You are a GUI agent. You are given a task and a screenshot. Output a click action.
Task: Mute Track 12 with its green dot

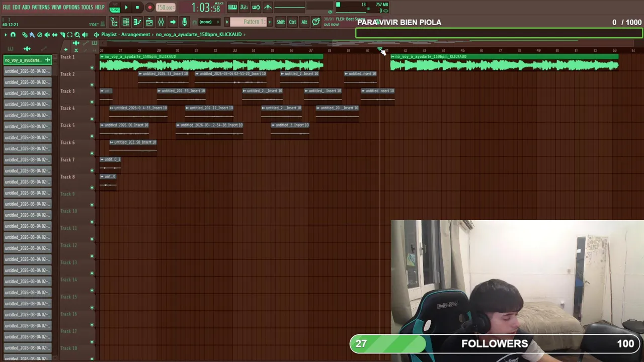tap(92, 256)
